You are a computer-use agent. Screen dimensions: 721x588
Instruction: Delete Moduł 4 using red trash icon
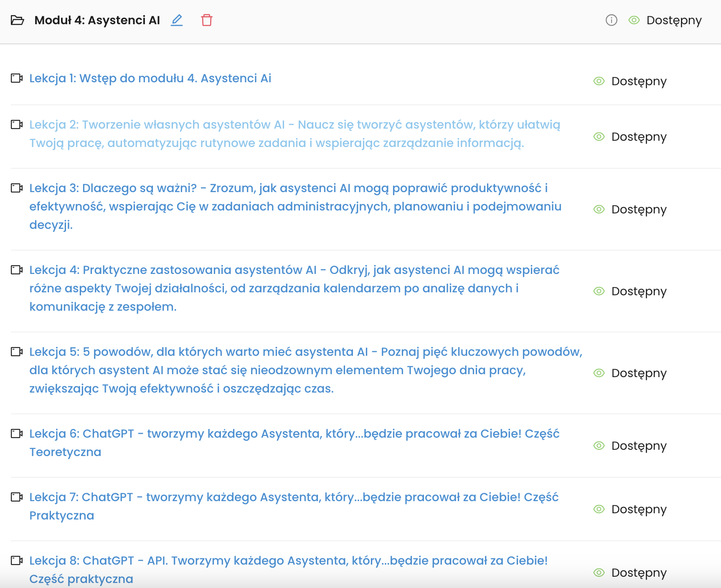pos(207,20)
